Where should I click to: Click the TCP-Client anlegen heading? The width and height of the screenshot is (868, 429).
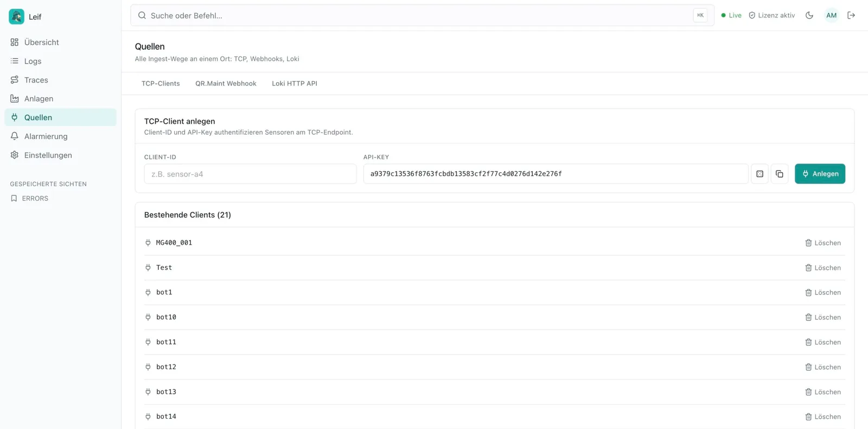[x=180, y=121]
